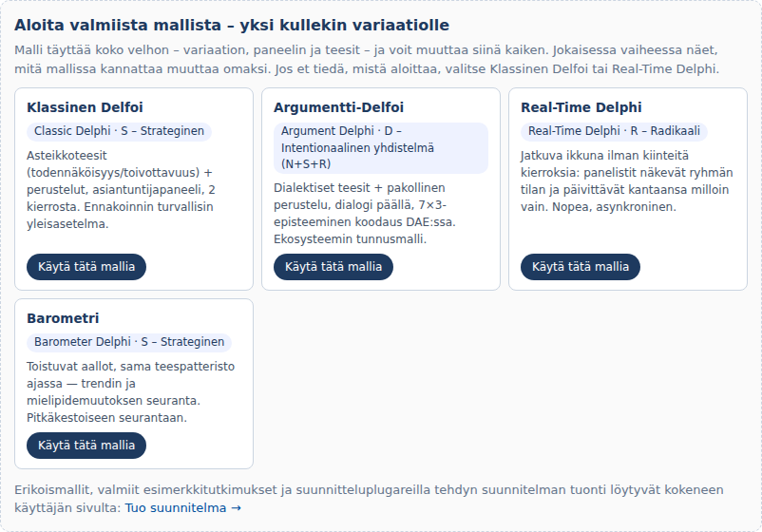Click the description beginning 'Jatkuva ikkuna ilman kiinteitä'
762x532 pixels.
pyautogui.click(x=627, y=181)
